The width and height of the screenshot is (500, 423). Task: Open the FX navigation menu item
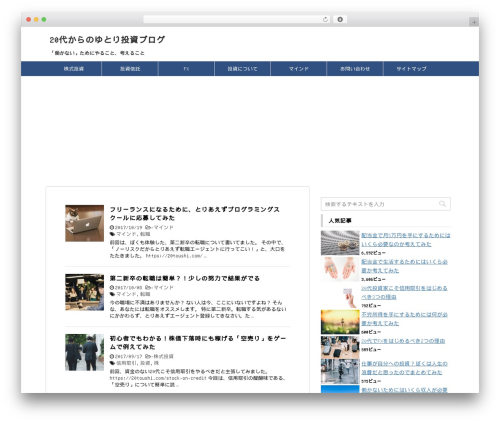[x=186, y=69]
